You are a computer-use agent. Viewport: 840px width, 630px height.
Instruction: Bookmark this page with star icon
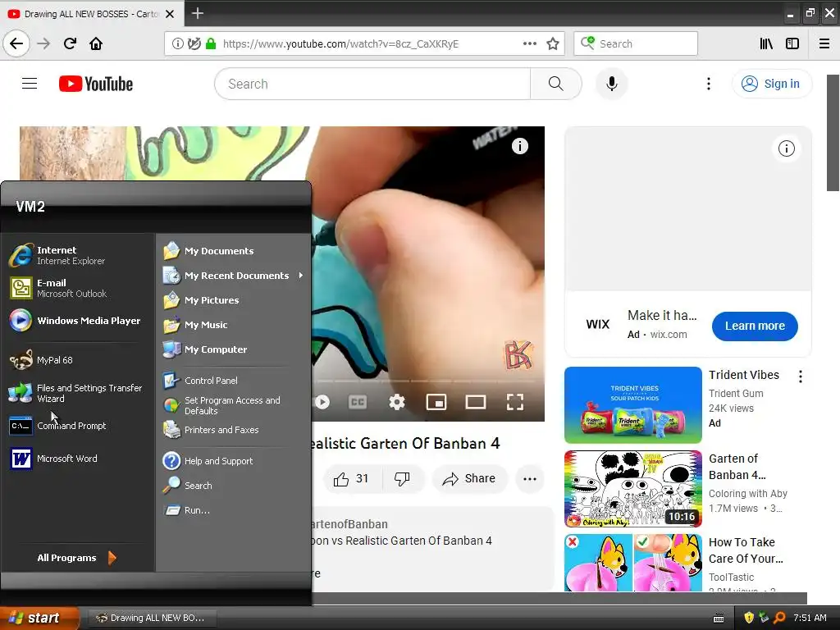553,44
